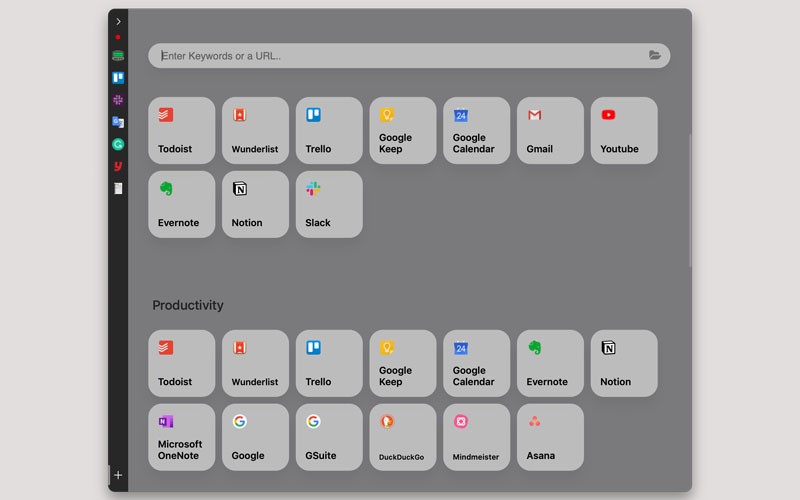
Task: Launch Wunderlist from the Productivity section
Action: click(x=255, y=363)
